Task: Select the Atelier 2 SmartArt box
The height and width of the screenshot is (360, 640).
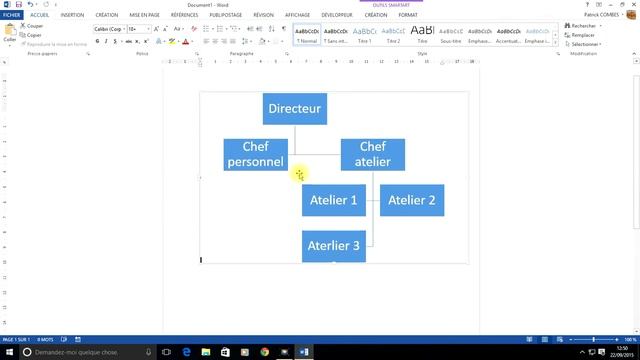Action: (x=412, y=200)
